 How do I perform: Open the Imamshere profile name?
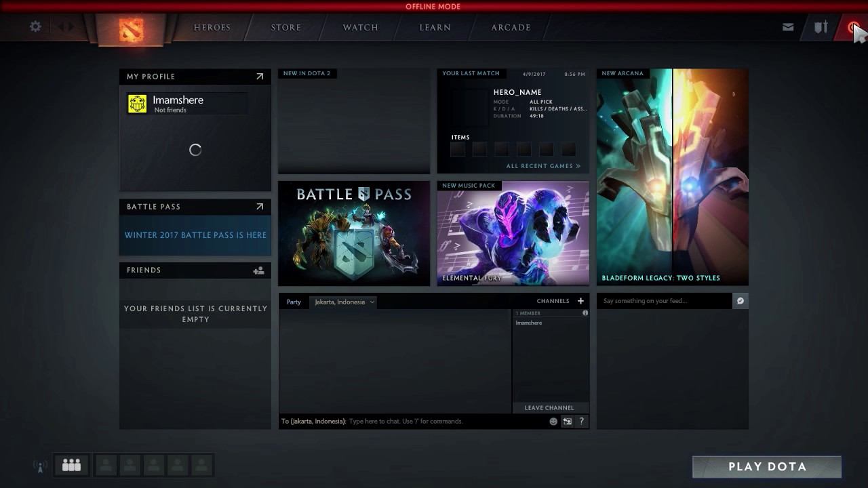[x=178, y=100]
